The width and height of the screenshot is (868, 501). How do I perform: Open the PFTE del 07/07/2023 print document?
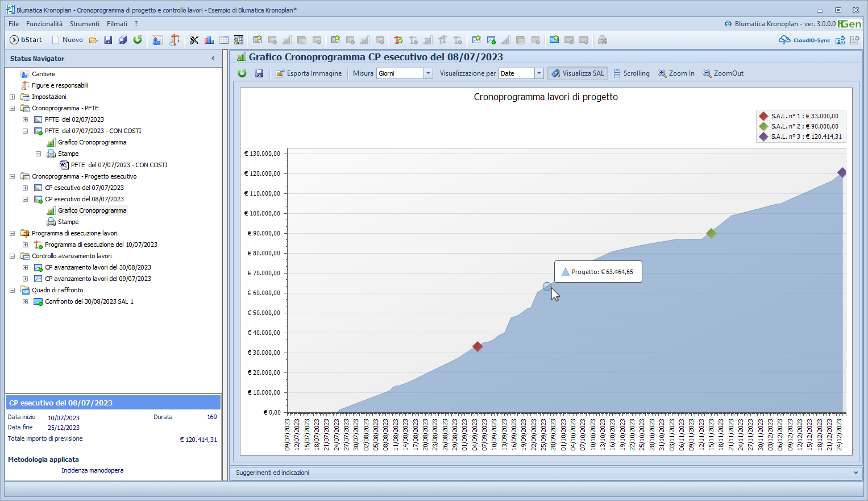pyautogui.click(x=119, y=165)
